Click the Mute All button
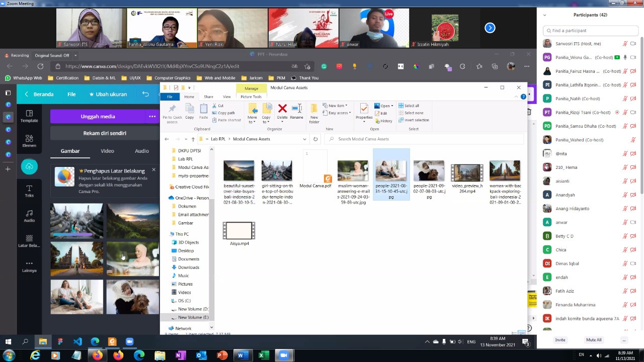Viewport: 644px width, 362px height. (x=594, y=340)
